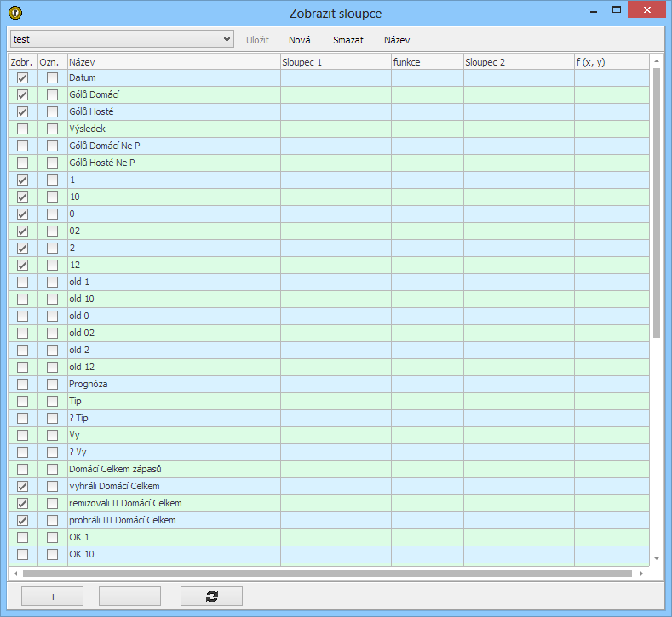This screenshot has width=672, height=617.
Task: Select the 'Domácí Celkem zápasů' name cell
Action: [x=174, y=469]
